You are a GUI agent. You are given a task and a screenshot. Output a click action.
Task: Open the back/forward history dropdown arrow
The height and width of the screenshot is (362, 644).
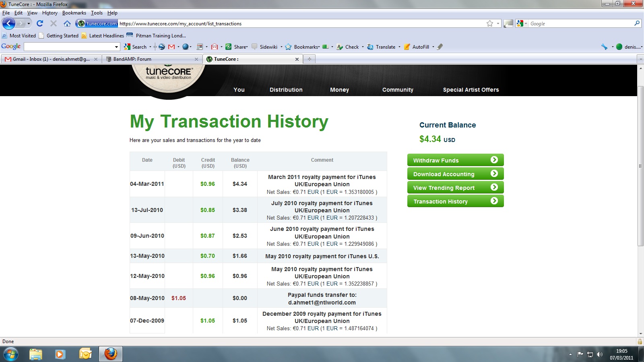click(x=29, y=23)
